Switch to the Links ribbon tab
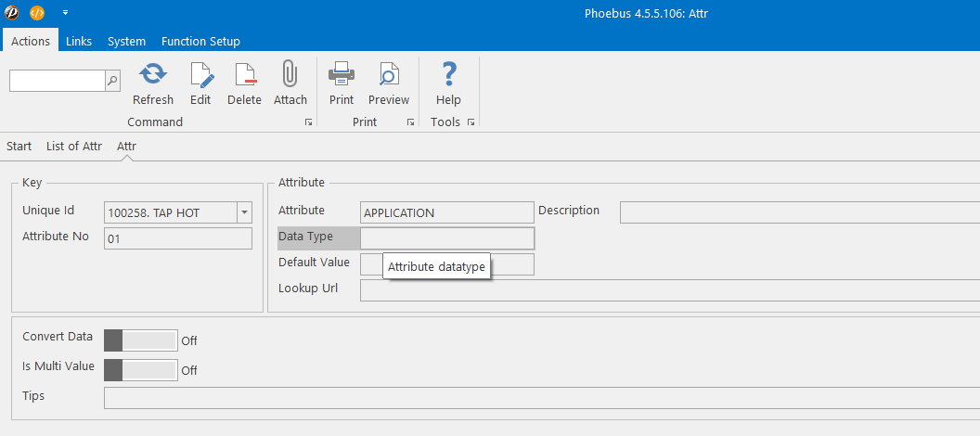 tap(79, 41)
